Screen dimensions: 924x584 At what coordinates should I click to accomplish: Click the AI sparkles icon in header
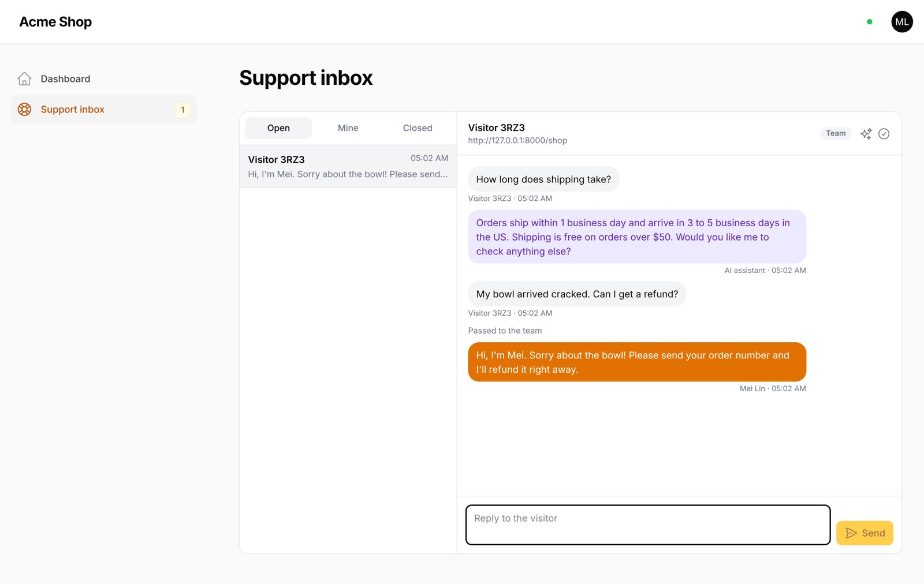[x=866, y=134]
